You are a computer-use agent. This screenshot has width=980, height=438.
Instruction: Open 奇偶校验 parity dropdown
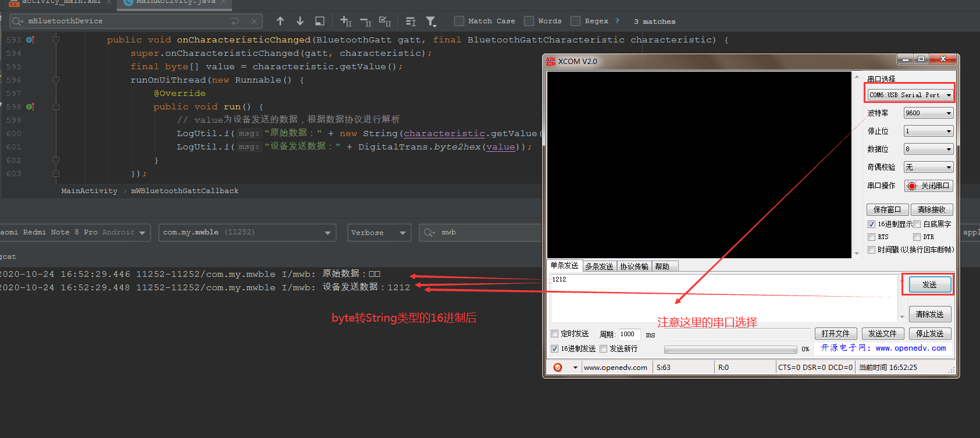pos(928,167)
